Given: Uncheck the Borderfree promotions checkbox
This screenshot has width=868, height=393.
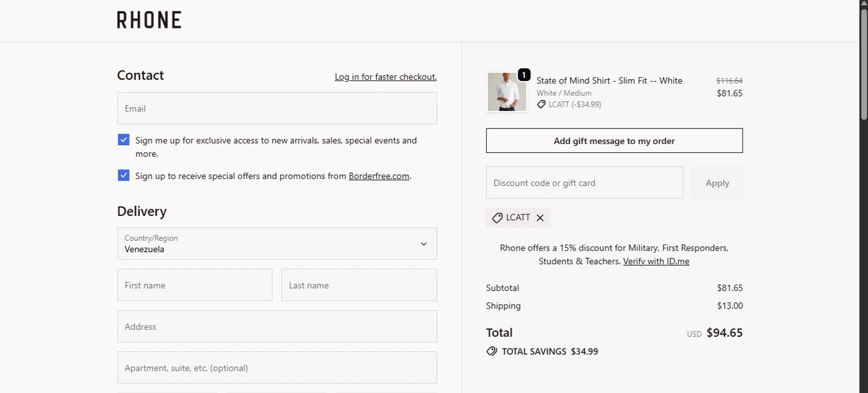Looking at the screenshot, I should [x=123, y=175].
